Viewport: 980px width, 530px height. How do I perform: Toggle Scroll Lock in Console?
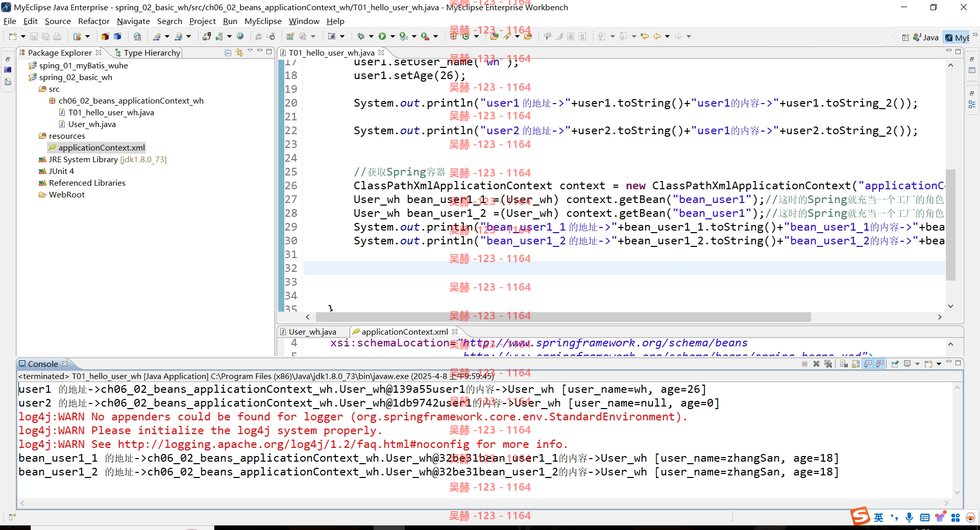point(855,364)
